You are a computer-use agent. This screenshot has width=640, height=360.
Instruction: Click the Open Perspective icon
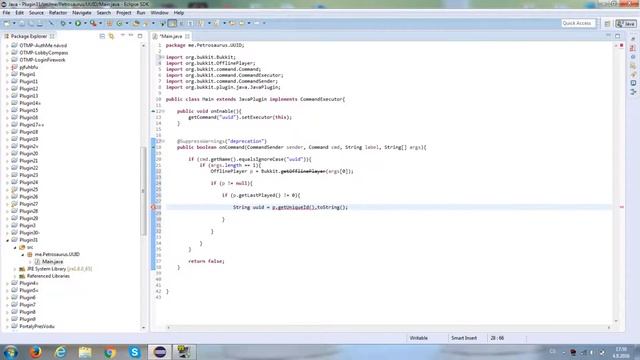(x=607, y=24)
